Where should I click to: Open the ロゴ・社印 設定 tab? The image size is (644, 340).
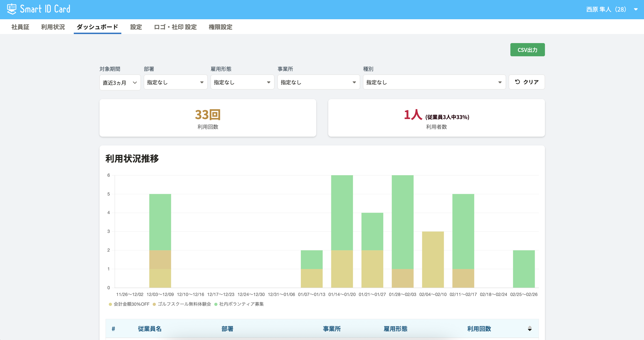pyautogui.click(x=175, y=27)
